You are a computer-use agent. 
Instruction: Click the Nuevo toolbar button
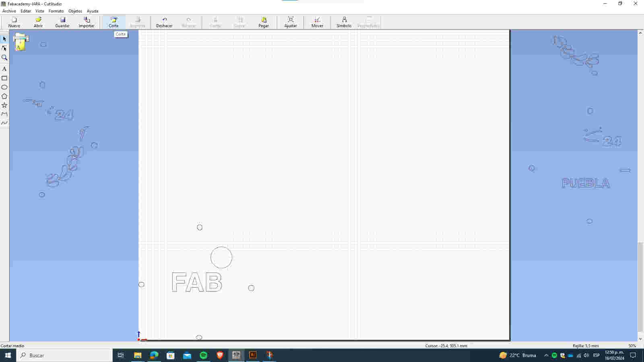[x=14, y=22]
